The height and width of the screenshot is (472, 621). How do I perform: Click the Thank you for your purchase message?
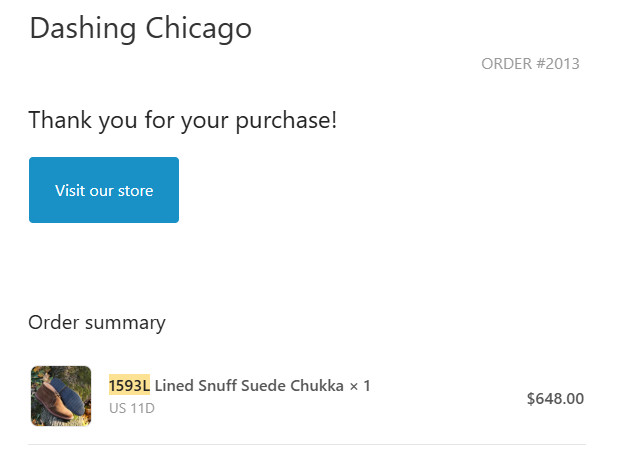click(x=183, y=121)
